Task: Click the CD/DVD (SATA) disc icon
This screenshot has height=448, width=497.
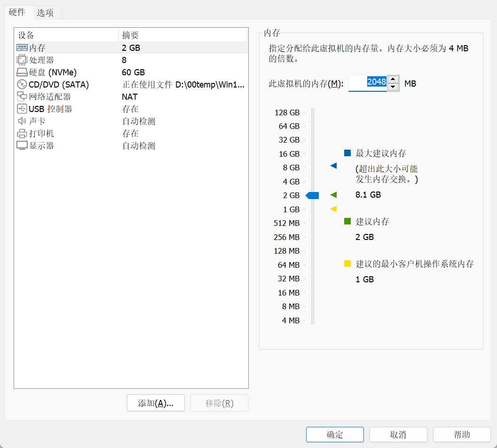Action: coord(22,84)
